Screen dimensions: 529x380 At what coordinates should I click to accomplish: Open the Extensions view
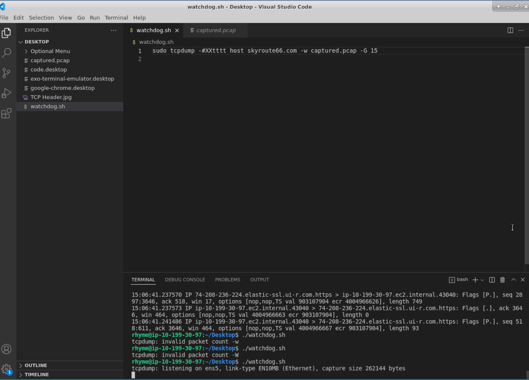[x=6, y=113]
